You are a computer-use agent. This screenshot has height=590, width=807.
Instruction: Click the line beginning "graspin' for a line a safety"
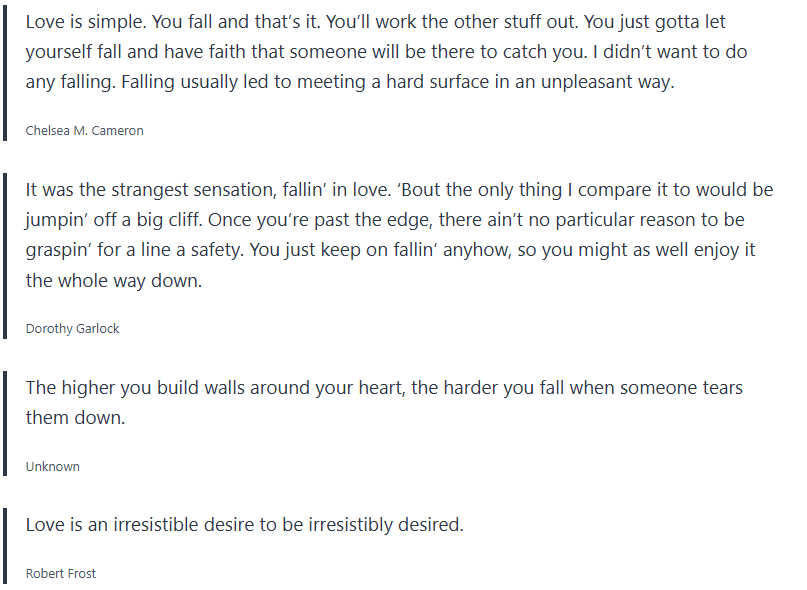[x=385, y=251]
